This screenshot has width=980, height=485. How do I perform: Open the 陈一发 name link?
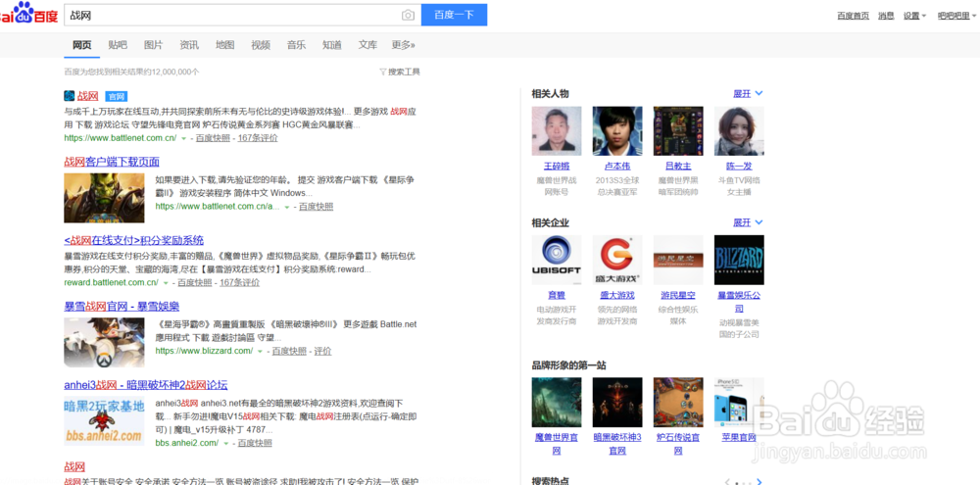(x=739, y=167)
